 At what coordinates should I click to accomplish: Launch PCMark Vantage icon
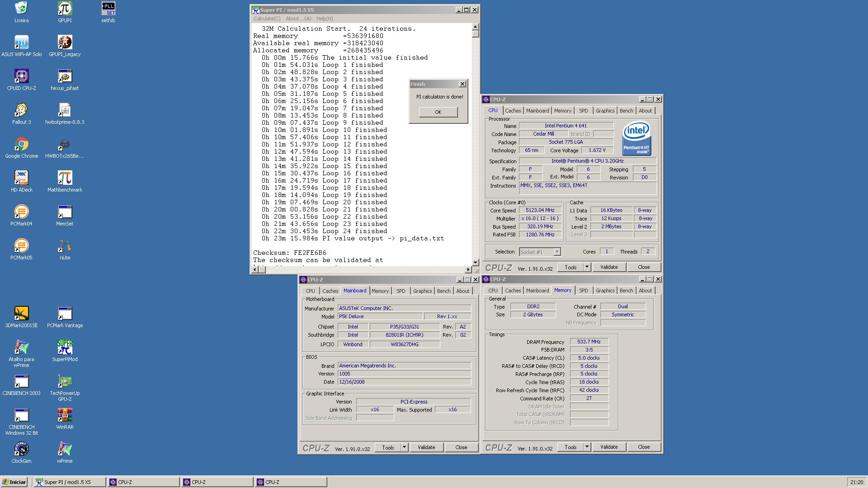[65, 317]
